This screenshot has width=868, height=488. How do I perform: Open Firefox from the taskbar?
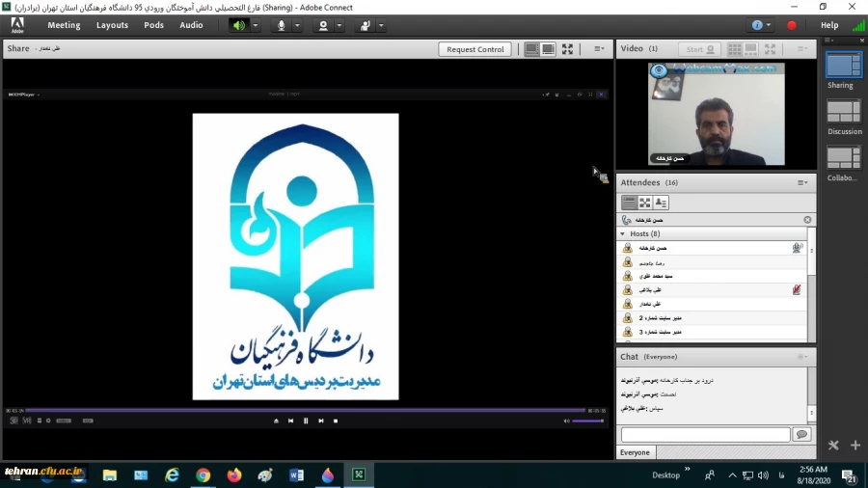pyautogui.click(x=234, y=475)
